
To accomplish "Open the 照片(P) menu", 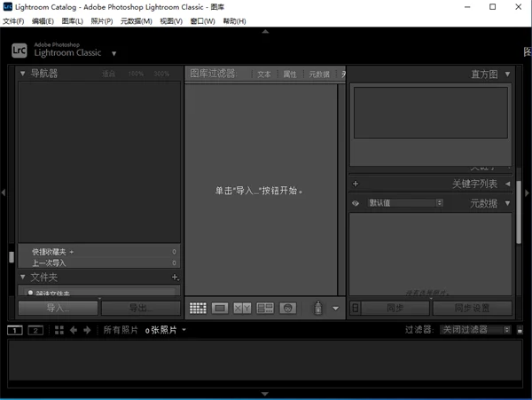I will (x=102, y=21).
